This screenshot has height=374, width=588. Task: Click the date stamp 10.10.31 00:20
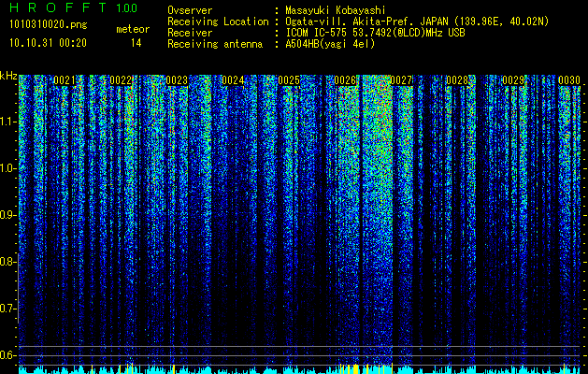pos(48,43)
